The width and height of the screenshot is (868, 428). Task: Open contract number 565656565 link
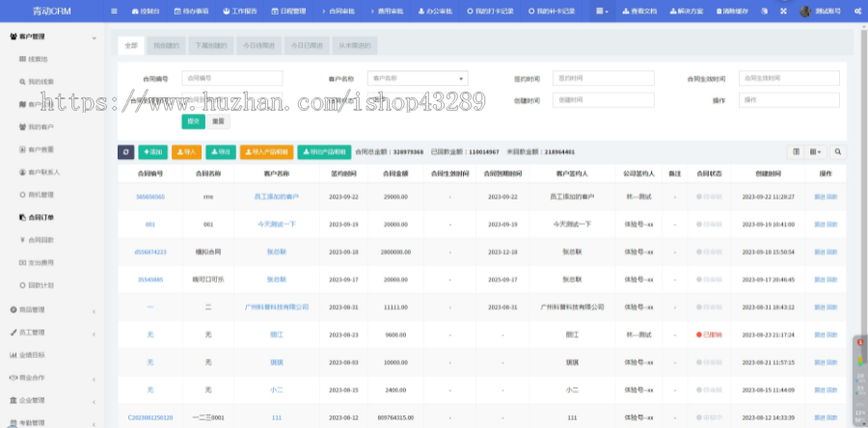149,196
